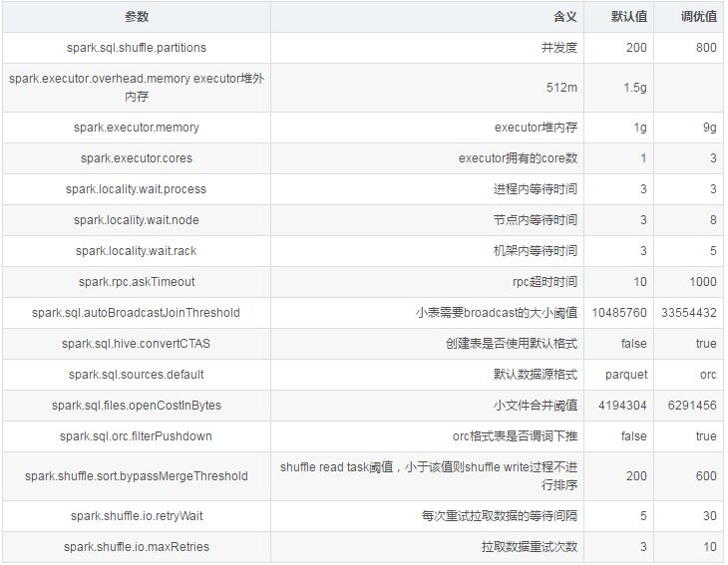
Task: Click the 默认数据源格式 description
Action: tap(536, 375)
